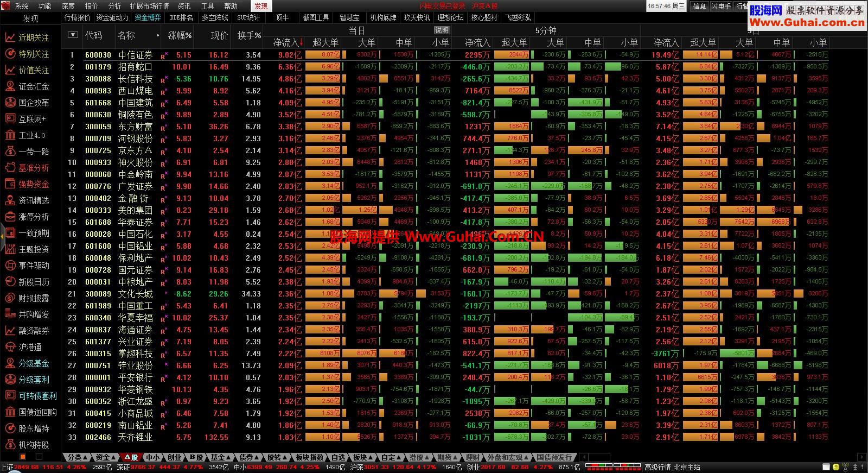Open 证金汇金 sidebar section
The width and height of the screenshot is (868, 473).
[x=27, y=86]
